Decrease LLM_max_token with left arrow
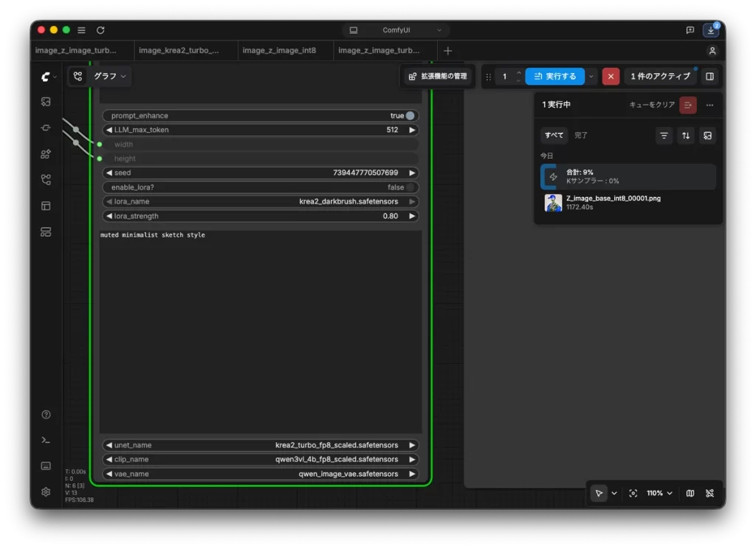The width and height of the screenshot is (756, 549). click(109, 130)
